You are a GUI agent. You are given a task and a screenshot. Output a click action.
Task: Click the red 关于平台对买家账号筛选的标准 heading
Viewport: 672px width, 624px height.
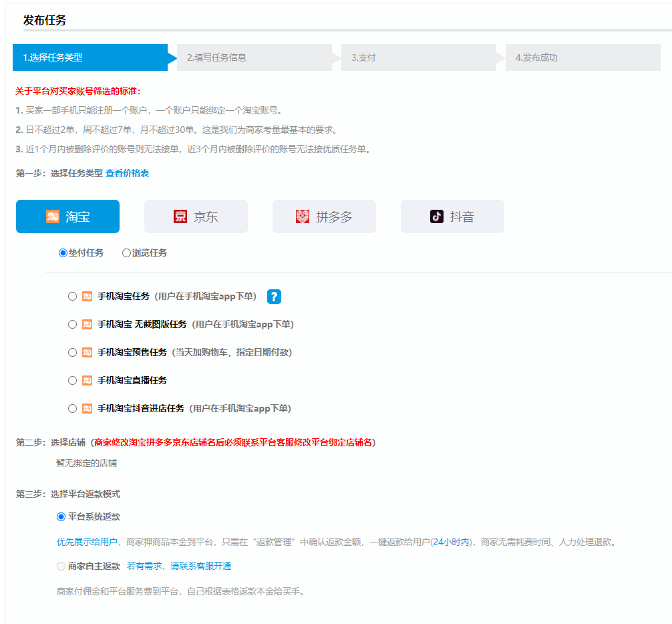[x=78, y=91]
